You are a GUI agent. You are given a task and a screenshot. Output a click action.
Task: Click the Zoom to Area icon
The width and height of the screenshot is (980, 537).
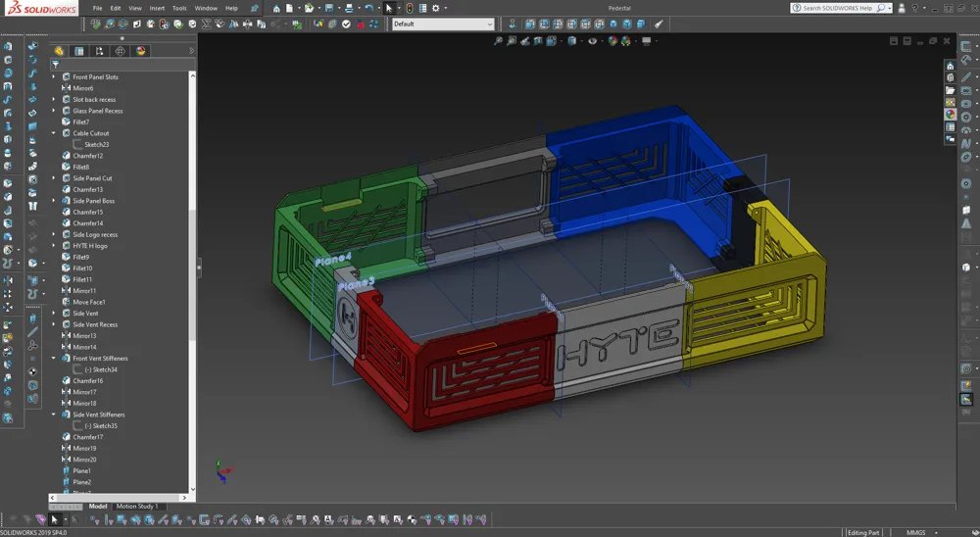click(x=512, y=41)
